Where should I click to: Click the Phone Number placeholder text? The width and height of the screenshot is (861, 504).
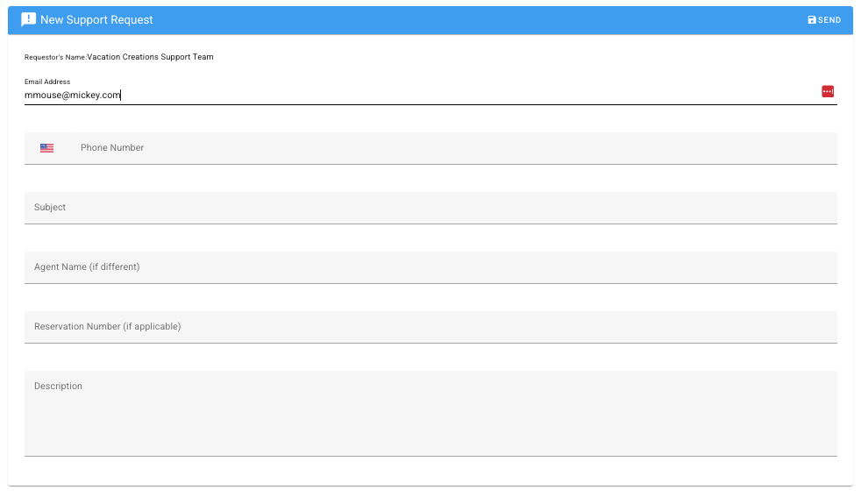(112, 147)
